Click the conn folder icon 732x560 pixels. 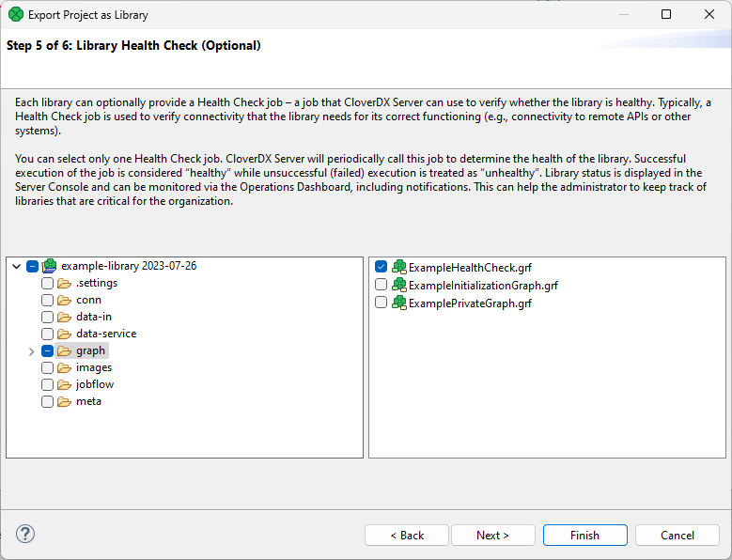click(64, 301)
